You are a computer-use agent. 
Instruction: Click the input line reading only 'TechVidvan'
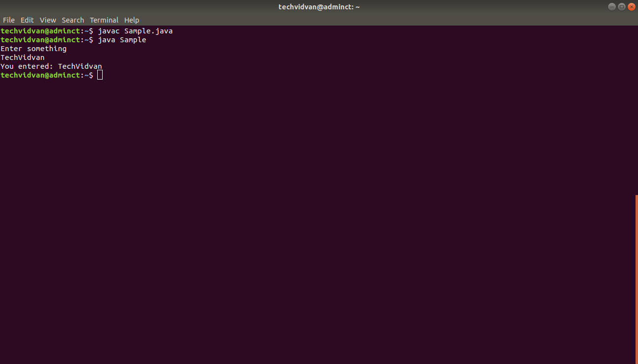(x=23, y=57)
